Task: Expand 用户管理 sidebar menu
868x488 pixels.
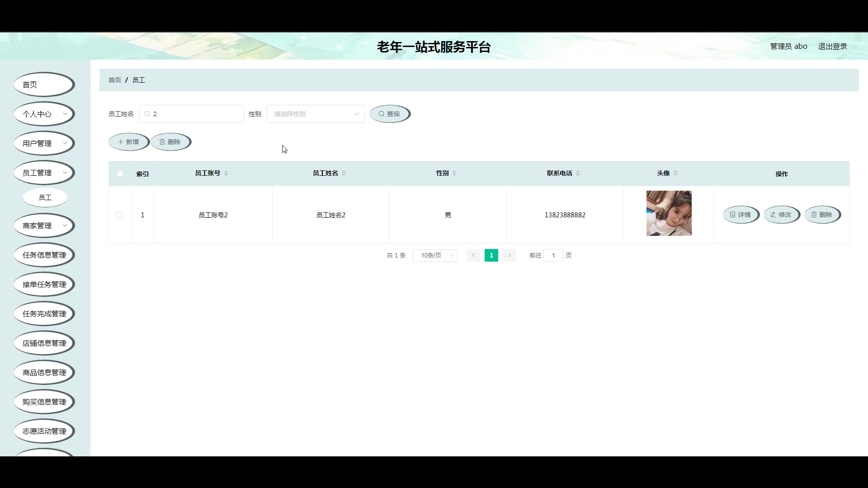Action: point(44,143)
